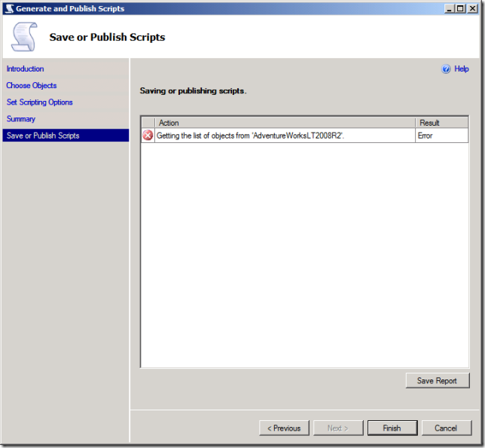Click the large script scroll header icon
485x448 pixels.
pos(24,37)
